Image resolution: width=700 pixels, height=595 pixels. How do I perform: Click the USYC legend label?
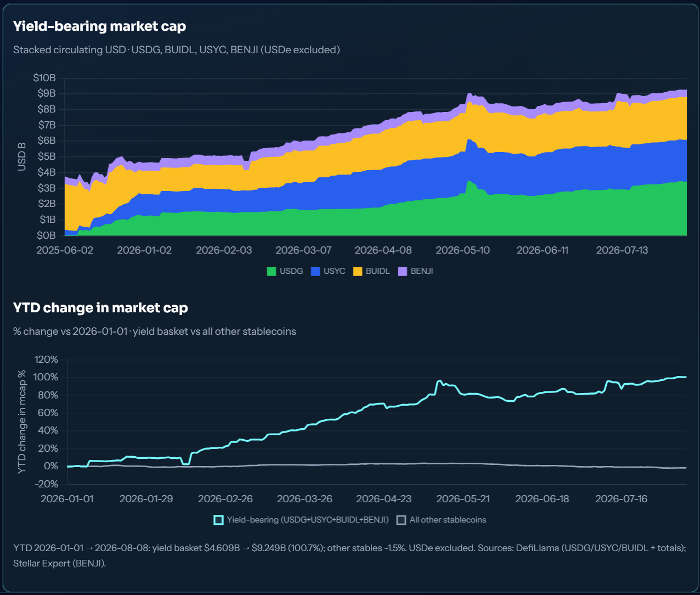point(335,271)
